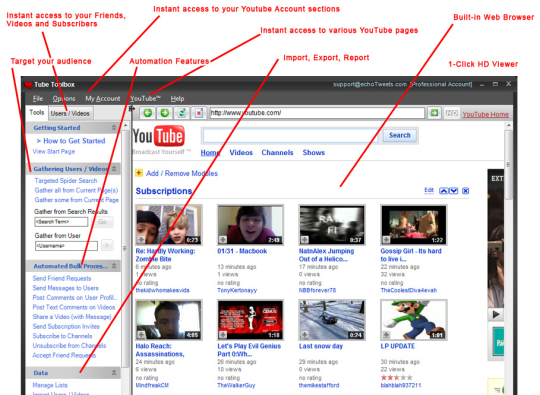Click the yellow Add / Remove Modules plus icon
Image resolution: width=540 pixels, height=395 pixels.
(139, 173)
